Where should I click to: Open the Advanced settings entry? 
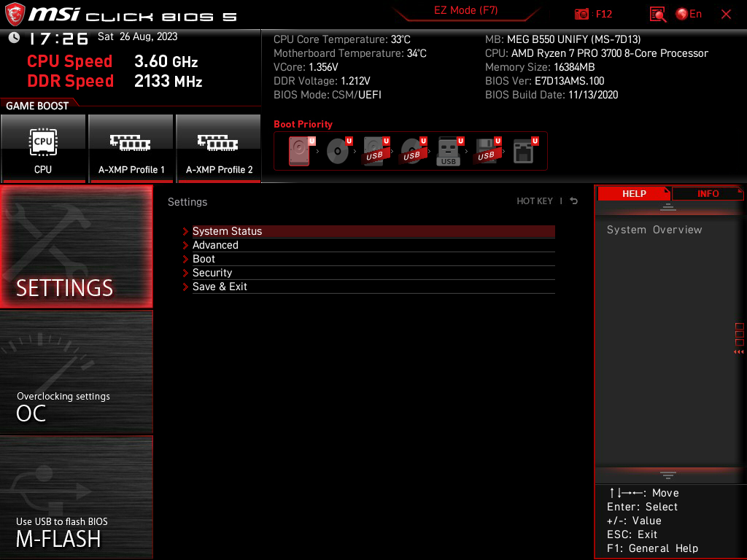373,245
